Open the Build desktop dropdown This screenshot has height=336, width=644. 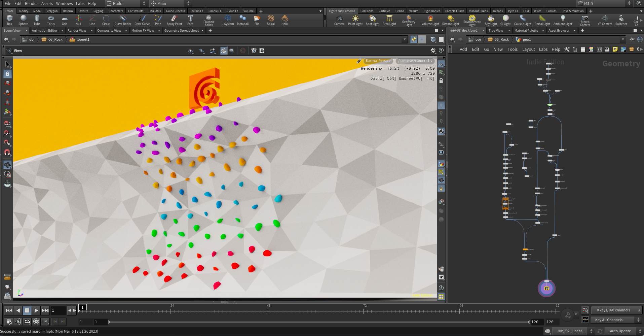pos(126,3)
